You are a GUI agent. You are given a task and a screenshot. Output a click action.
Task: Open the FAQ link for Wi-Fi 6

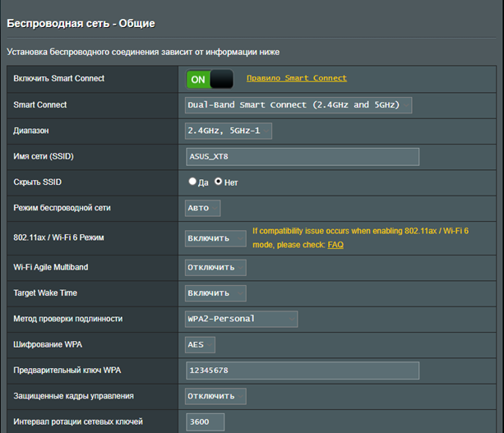[335, 245]
